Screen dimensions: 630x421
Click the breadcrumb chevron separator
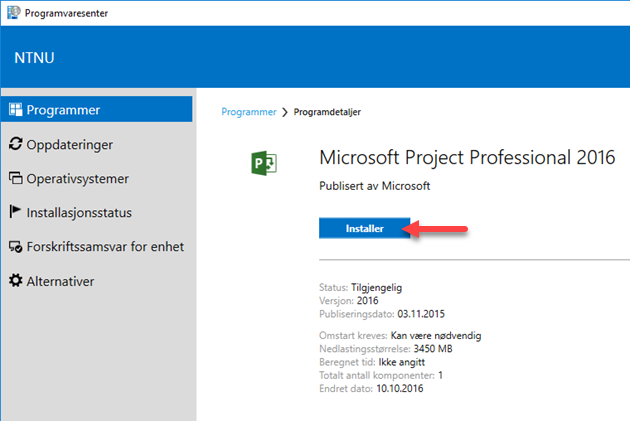click(285, 112)
